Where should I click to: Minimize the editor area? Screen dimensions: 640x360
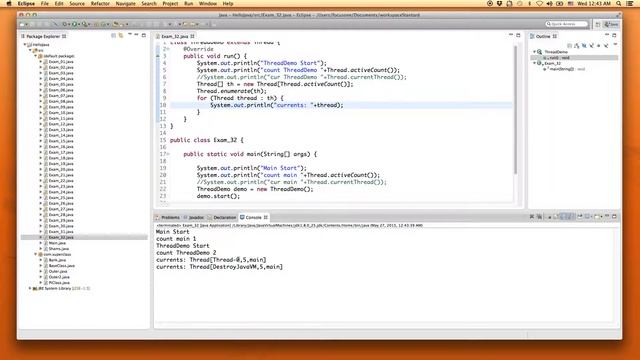click(511, 36)
